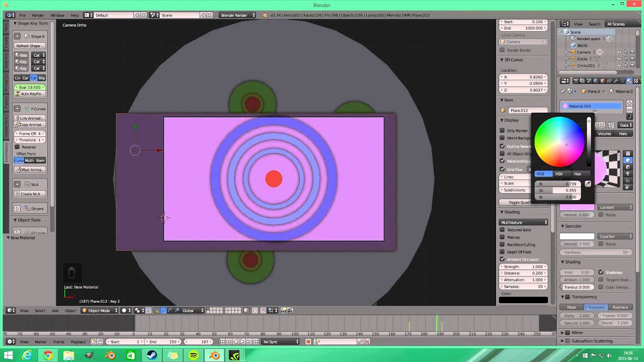This screenshot has height=362, width=644.
Task: Open the Steam taskbar icon
Action: tap(151, 355)
